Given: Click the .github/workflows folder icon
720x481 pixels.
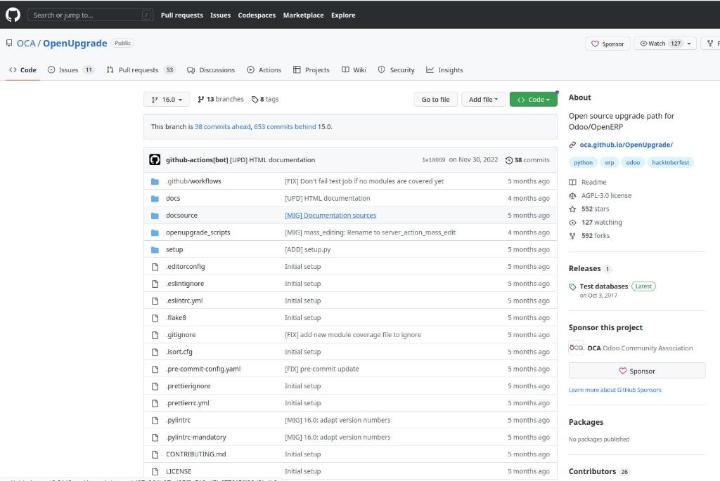Looking at the screenshot, I should (x=155, y=181).
